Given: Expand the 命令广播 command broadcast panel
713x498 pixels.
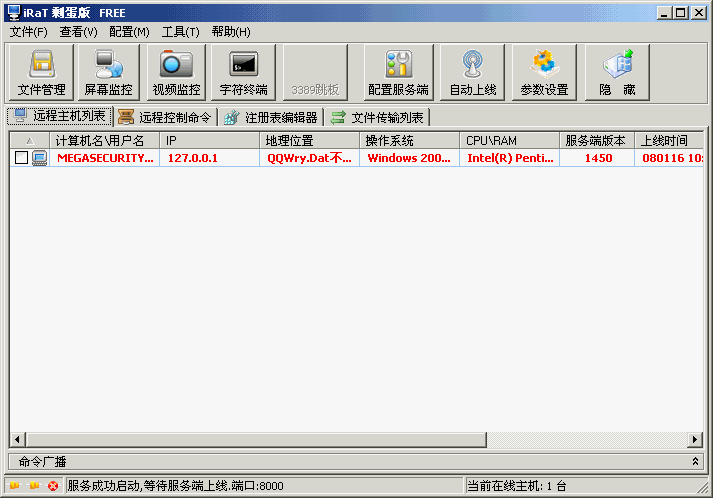Looking at the screenshot, I should point(696,461).
